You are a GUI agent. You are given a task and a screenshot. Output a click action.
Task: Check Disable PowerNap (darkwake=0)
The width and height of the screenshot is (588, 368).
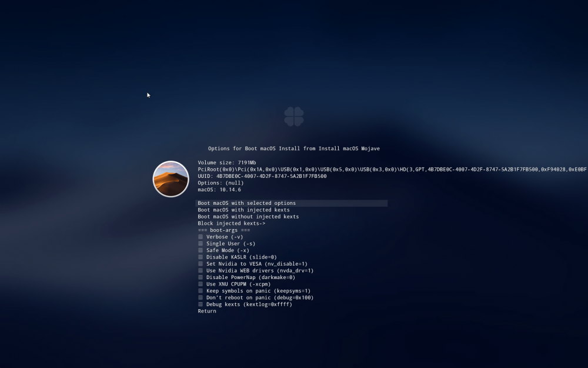coord(201,277)
